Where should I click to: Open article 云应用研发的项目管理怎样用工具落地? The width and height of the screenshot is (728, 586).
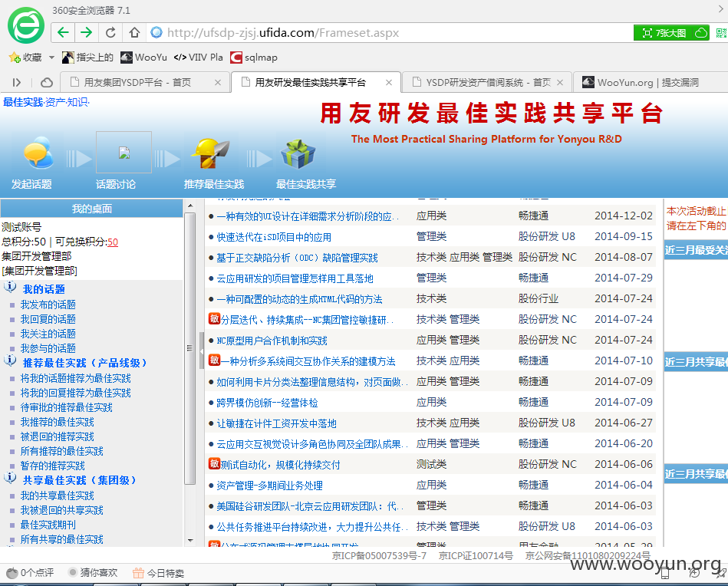coord(295,278)
